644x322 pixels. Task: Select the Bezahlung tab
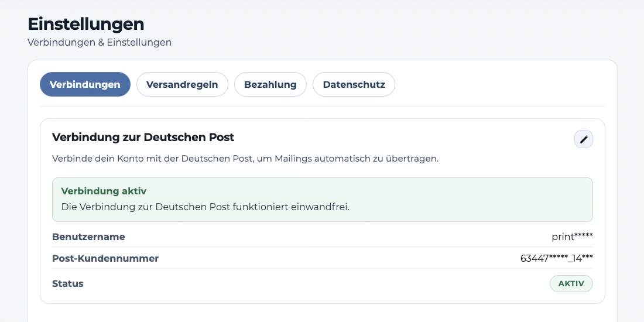(270, 84)
